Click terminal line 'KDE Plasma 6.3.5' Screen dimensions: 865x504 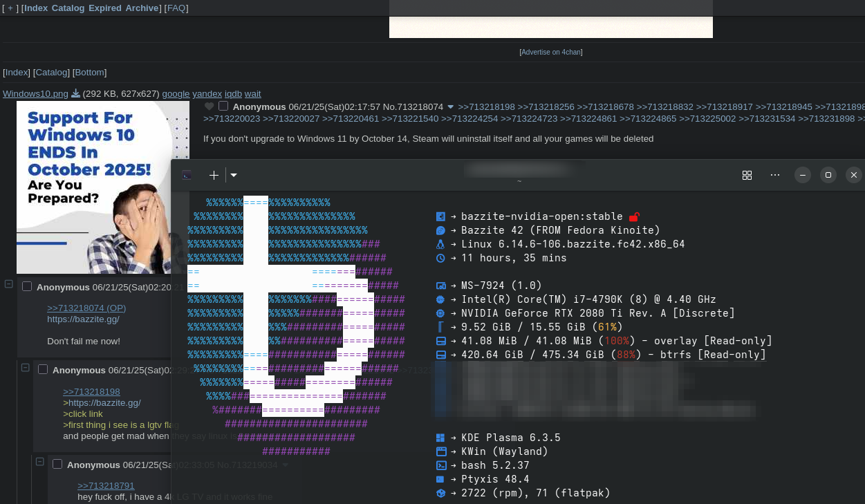[x=511, y=438]
